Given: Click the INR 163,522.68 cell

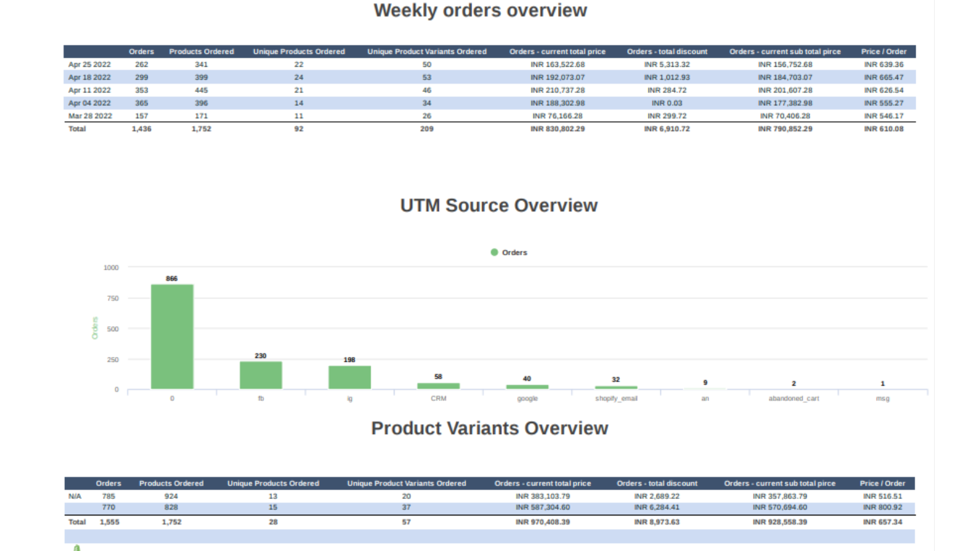Looking at the screenshot, I should tap(557, 64).
